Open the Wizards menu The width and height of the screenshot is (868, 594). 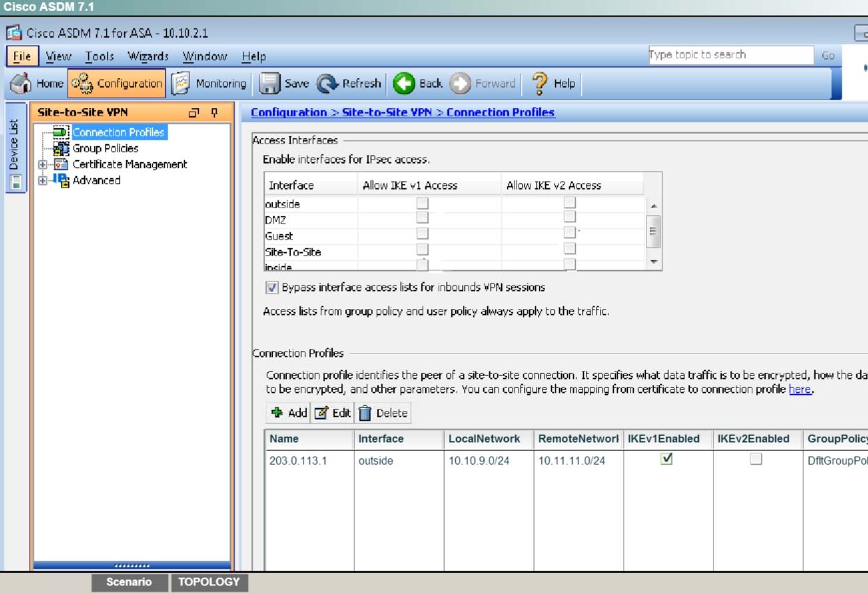pos(148,56)
